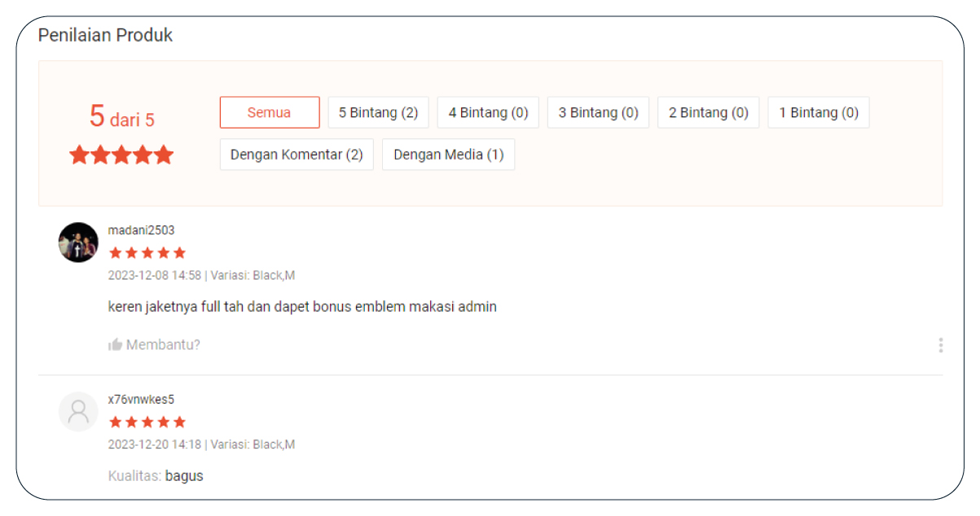Filter reviews by 1 Bintang (0)

(x=818, y=112)
